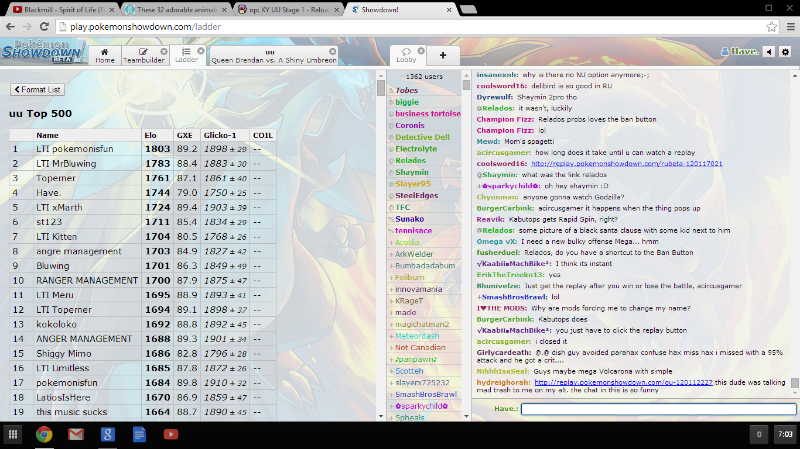Click chat log scrollbar thumb
800x449 pixels.
794,383
